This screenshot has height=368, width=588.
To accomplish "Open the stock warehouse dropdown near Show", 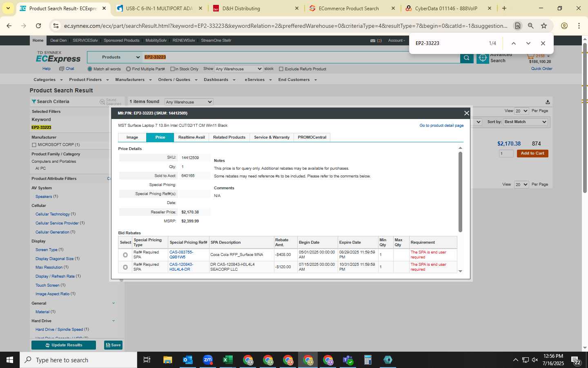I will pos(238,69).
